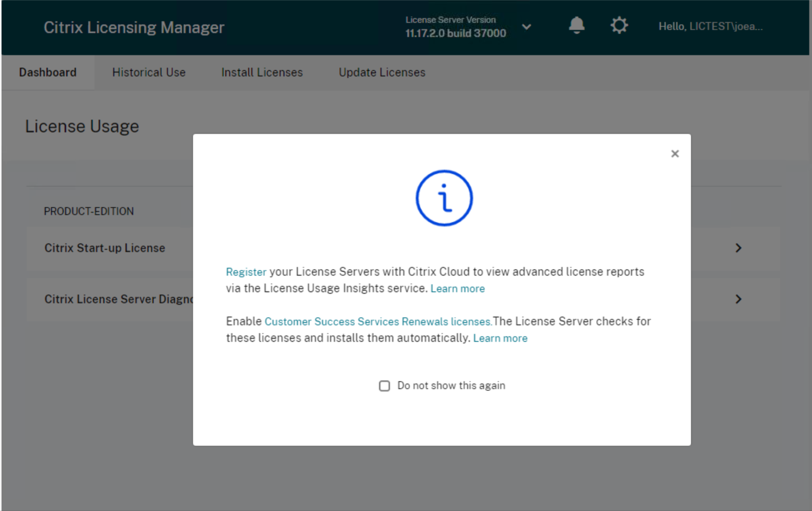Select the Update Licenses tab
Screen dimensions: 812x511
[x=382, y=72]
